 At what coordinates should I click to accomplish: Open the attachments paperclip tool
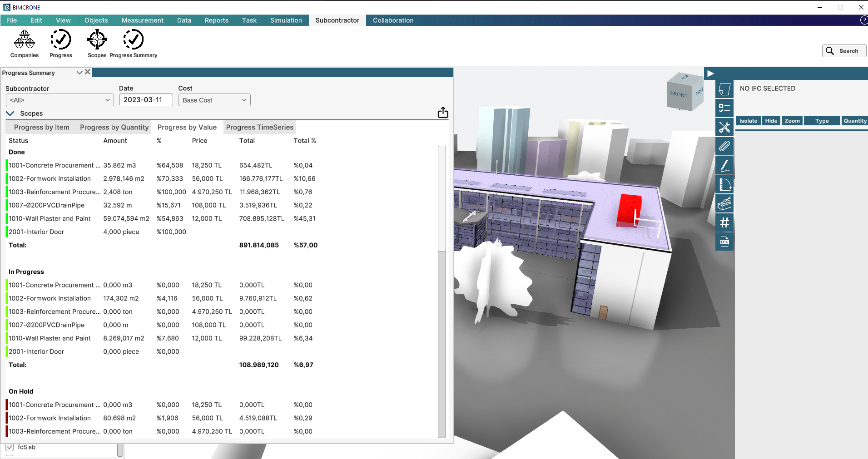pyautogui.click(x=724, y=146)
